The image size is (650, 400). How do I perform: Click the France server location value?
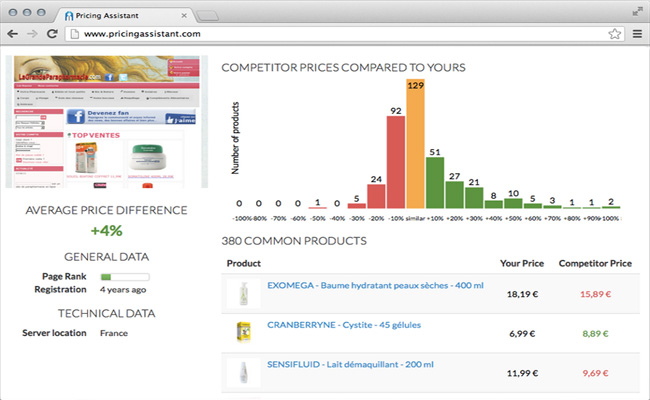coord(114,333)
